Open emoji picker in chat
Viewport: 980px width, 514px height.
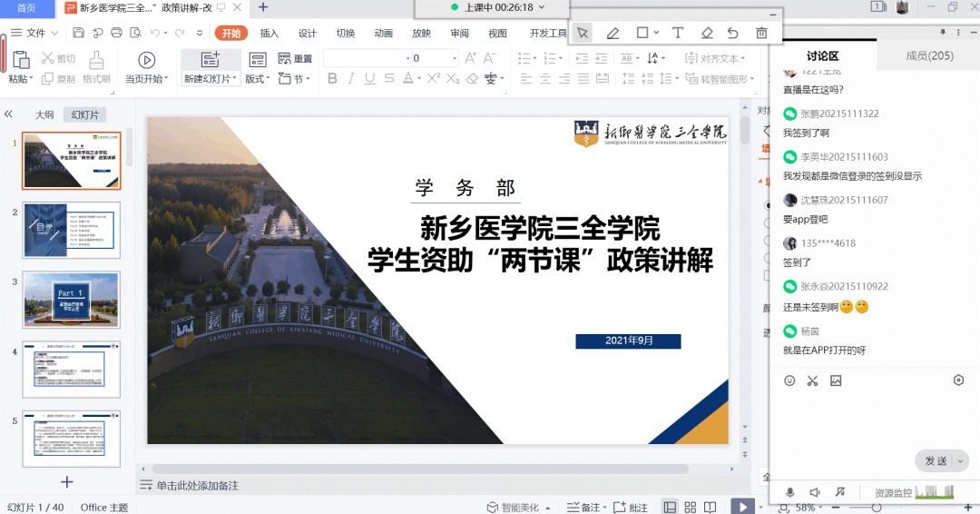789,381
